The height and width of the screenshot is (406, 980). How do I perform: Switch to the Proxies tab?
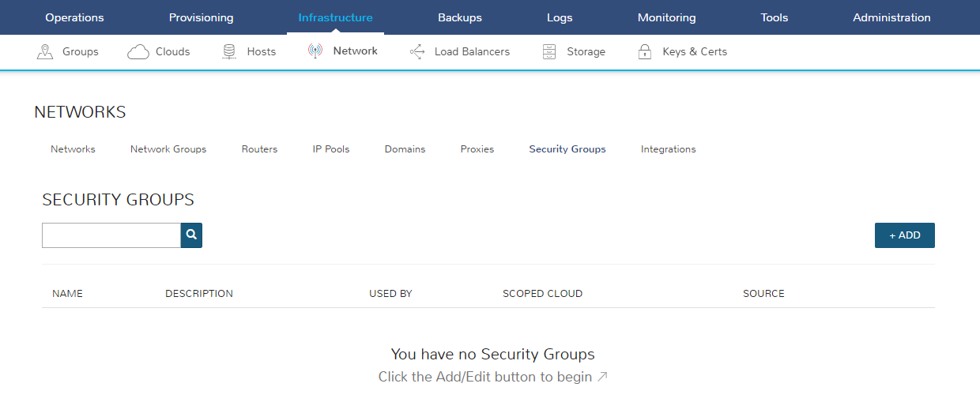pyautogui.click(x=477, y=149)
